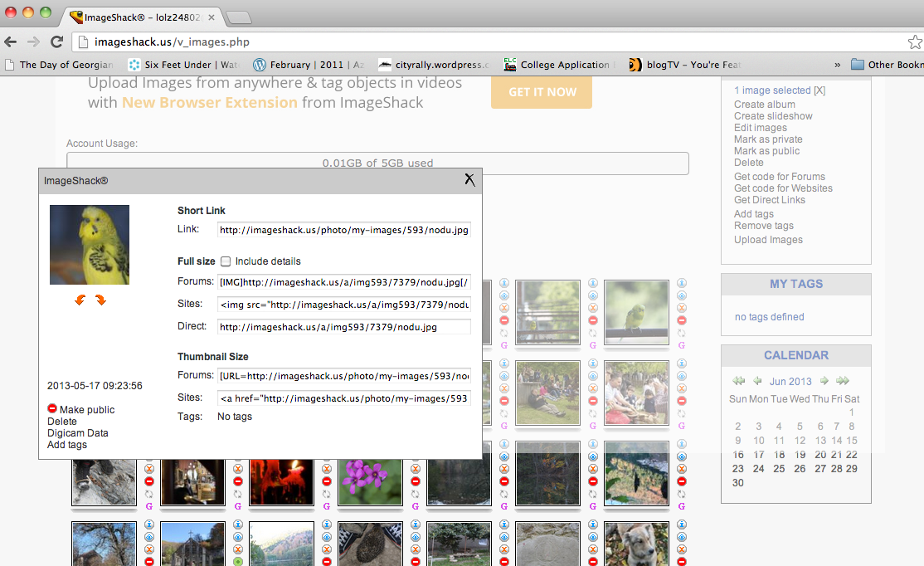The height and width of the screenshot is (566, 924).
Task: Open the info panel for the budgie photo
Action: click(682, 282)
